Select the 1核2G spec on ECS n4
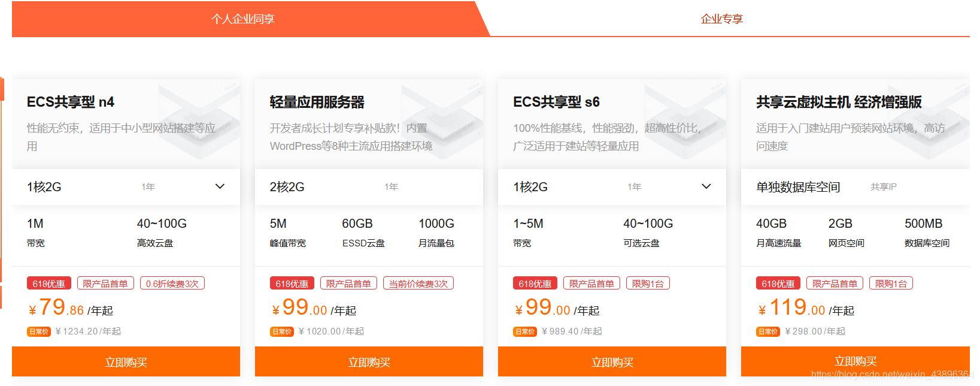This screenshot has height=386, width=980. click(x=44, y=187)
